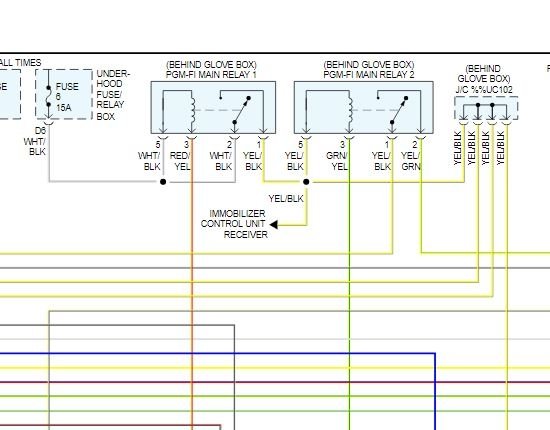
Task: Click the D6 terminal label
Action: pos(40,131)
